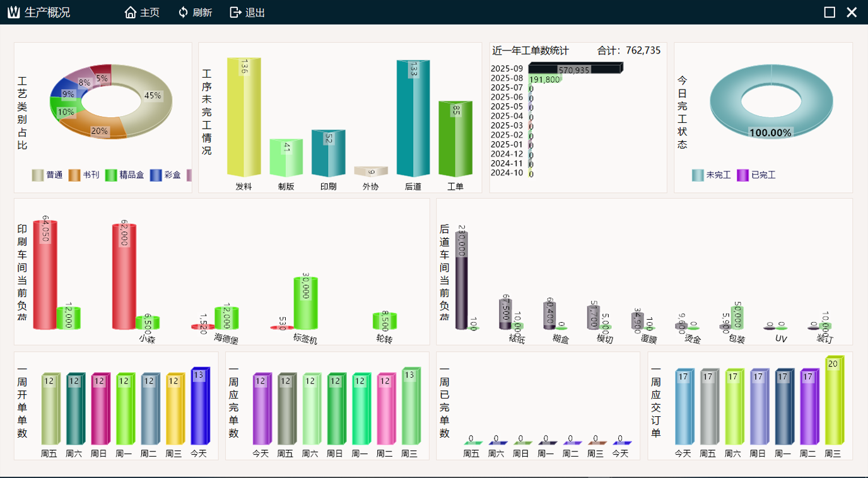Image resolution: width=868 pixels, height=478 pixels.
Task: Click the 后道 bar showing 133
Action: 413,120
